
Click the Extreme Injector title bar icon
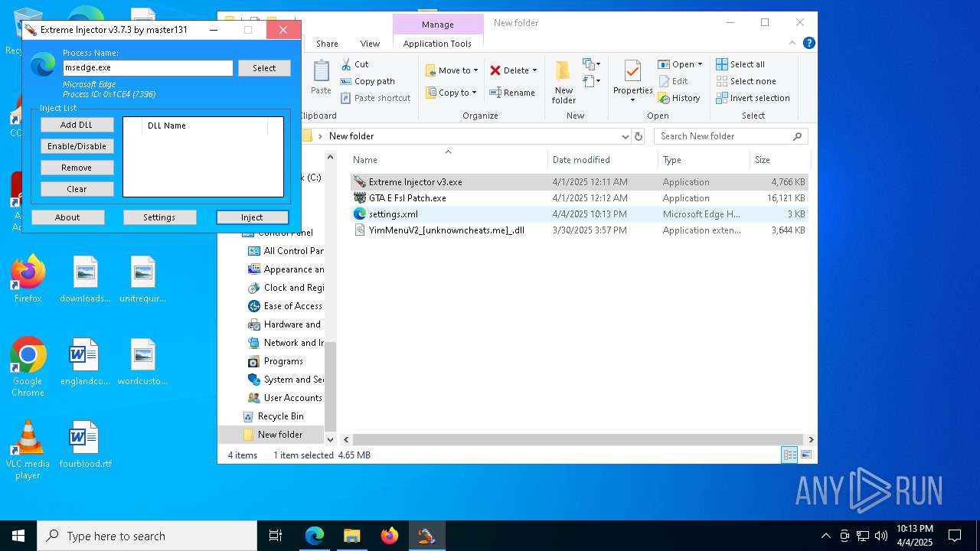point(31,30)
